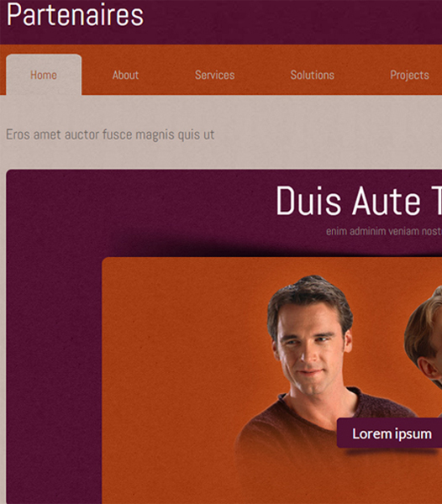
Task: Click the purple slider frame left of the slide
Action: [x=54, y=354]
